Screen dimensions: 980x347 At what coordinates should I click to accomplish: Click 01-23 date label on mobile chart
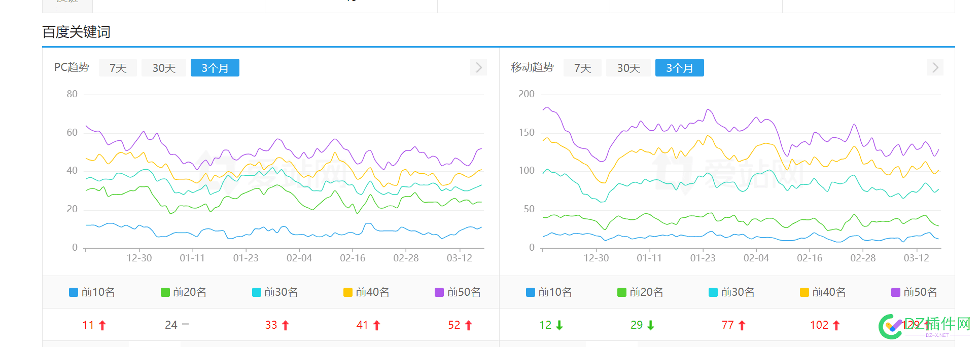coord(703,258)
